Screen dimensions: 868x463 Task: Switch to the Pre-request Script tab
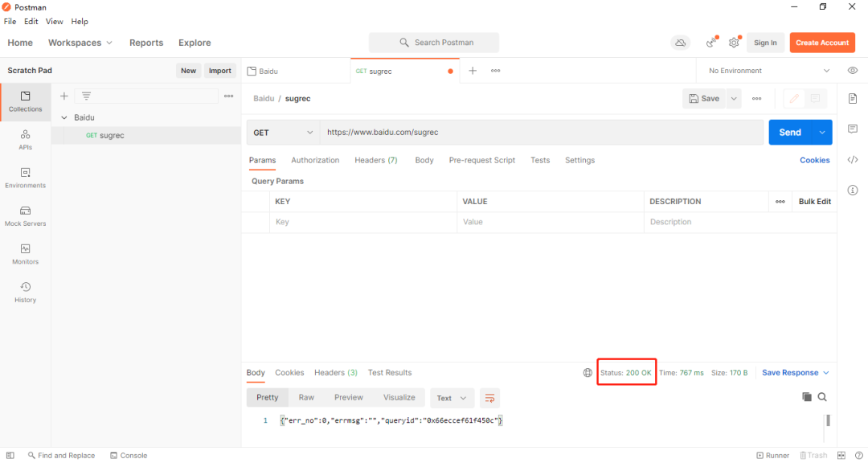482,160
